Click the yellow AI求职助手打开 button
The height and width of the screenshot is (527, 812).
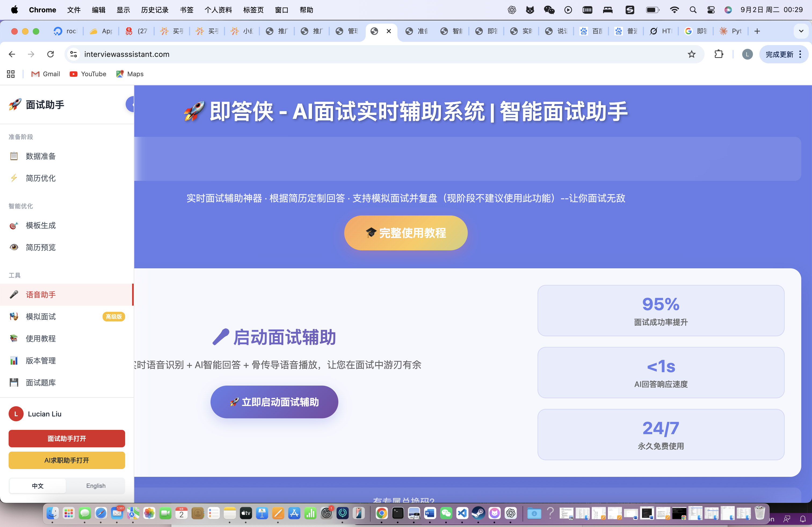(x=67, y=460)
